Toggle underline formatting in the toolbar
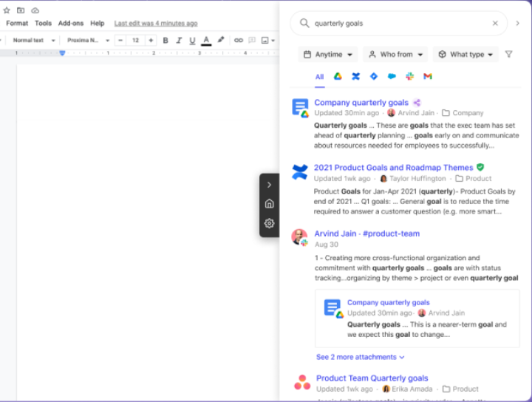This screenshot has width=532, height=402. point(192,41)
